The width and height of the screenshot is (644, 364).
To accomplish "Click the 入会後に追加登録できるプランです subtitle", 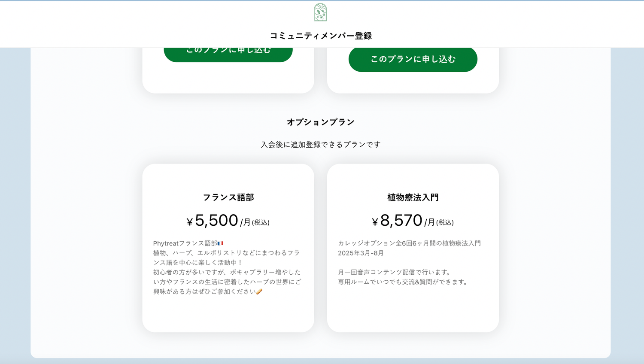I will point(321,145).
